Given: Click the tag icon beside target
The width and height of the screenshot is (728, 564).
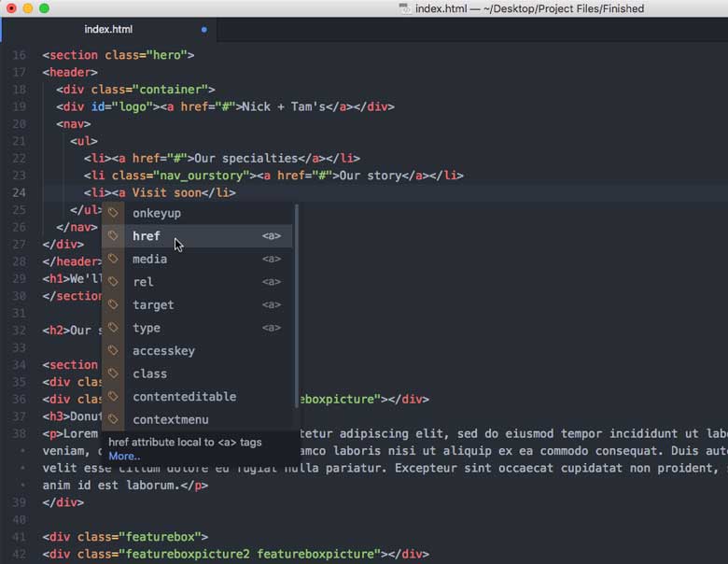Looking at the screenshot, I should click(x=113, y=304).
